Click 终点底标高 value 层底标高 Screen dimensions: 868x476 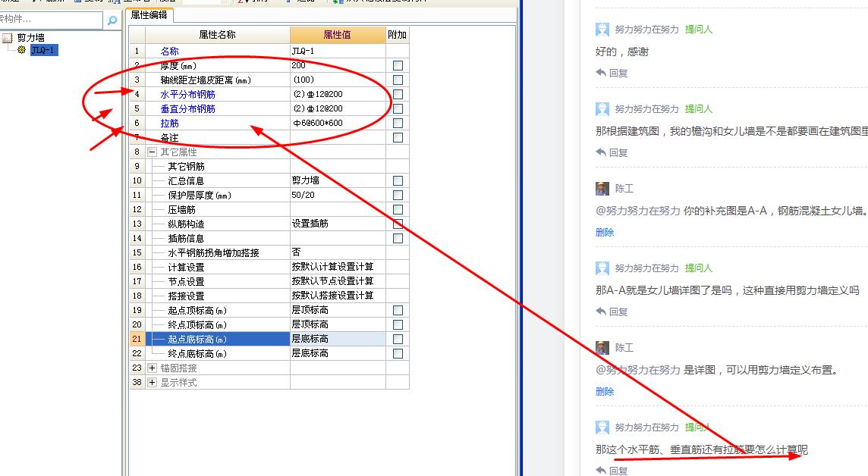pos(338,353)
